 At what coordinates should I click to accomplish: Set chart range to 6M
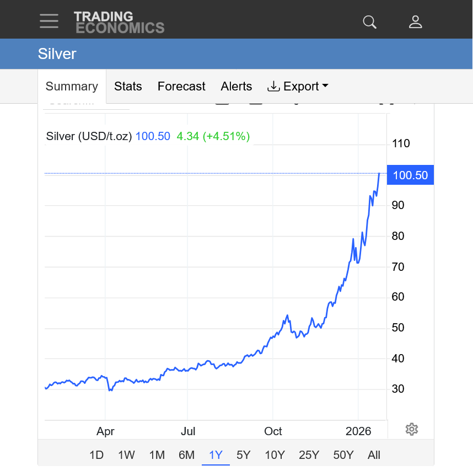coord(186,455)
